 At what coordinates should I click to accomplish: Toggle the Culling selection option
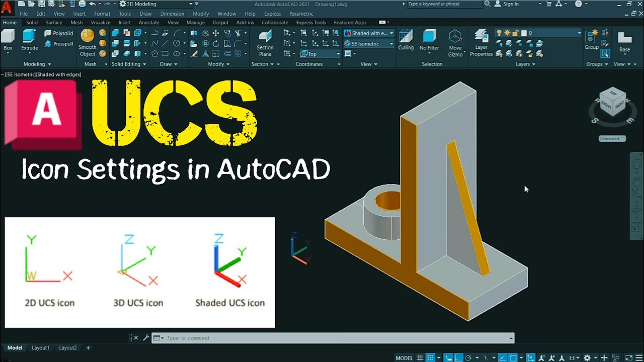[406, 40]
